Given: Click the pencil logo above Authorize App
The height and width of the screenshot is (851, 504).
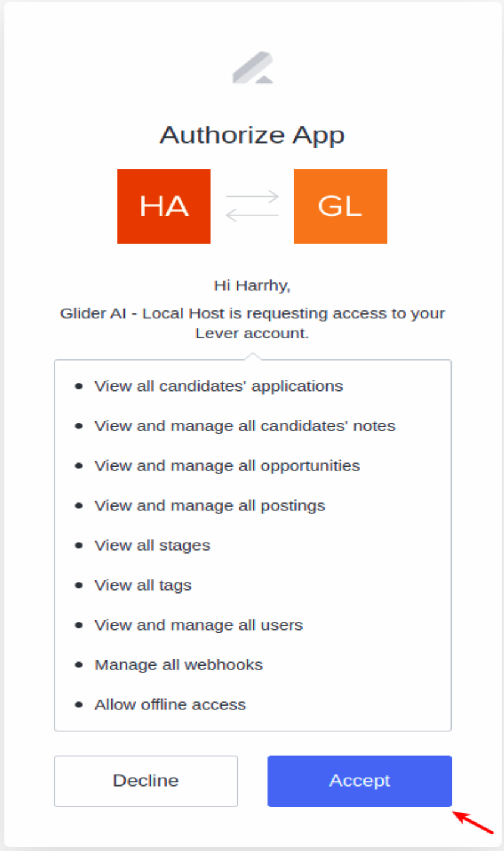Looking at the screenshot, I should [252, 70].
